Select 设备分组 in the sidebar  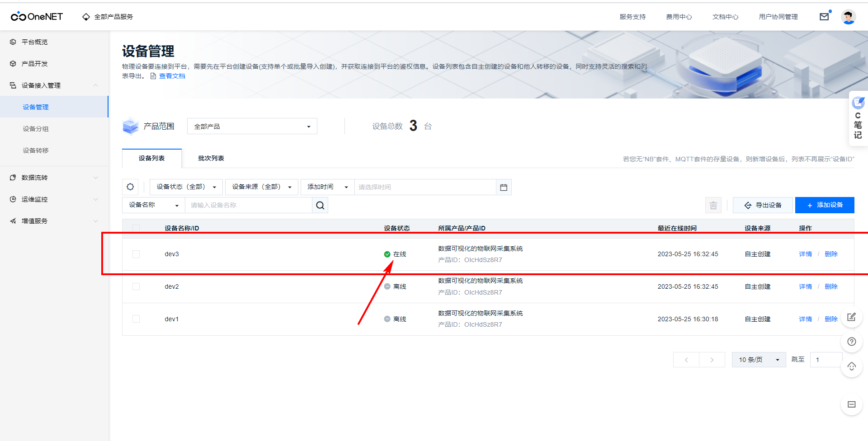point(36,129)
